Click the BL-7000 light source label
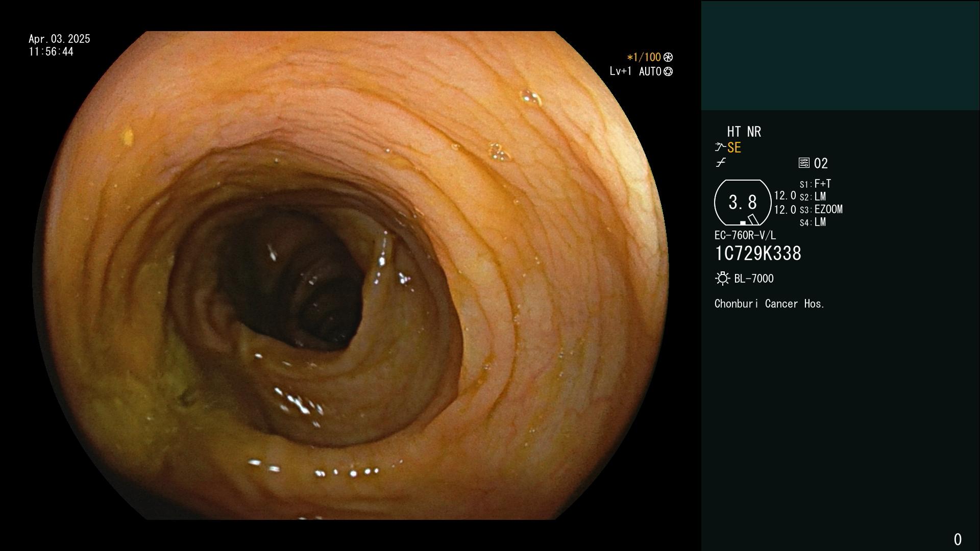The width and height of the screenshot is (980, 551). tap(754, 279)
